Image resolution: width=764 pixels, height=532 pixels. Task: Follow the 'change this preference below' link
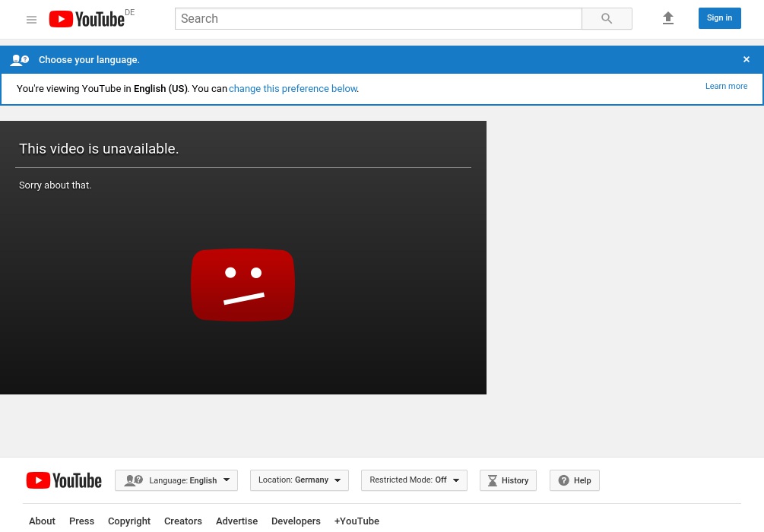point(293,89)
